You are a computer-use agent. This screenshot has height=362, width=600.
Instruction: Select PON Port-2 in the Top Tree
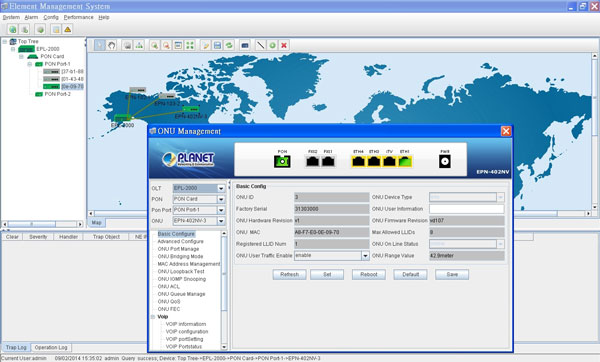57,94
